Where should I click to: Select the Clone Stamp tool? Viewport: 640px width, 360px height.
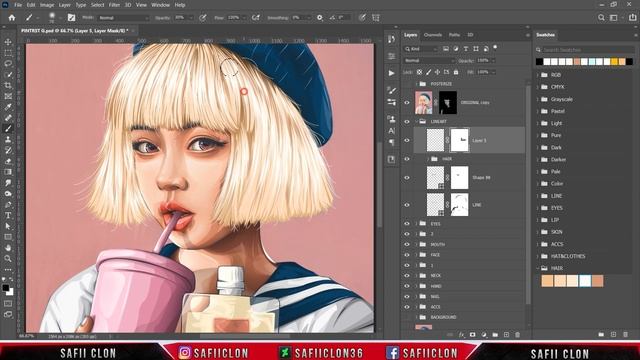coord(8,140)
